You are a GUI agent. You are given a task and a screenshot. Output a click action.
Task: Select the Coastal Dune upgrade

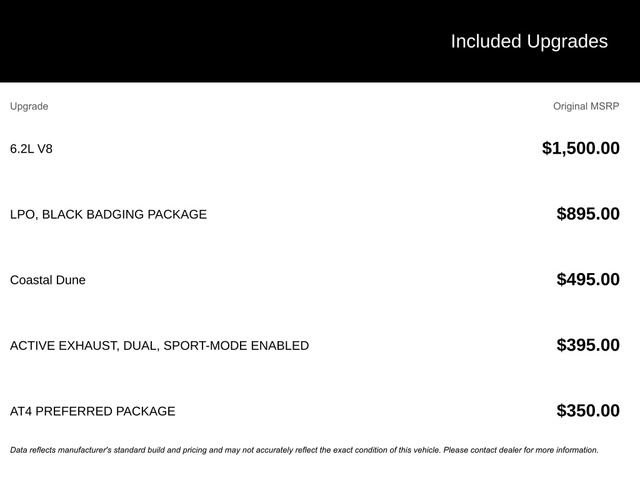pos(48,280)
